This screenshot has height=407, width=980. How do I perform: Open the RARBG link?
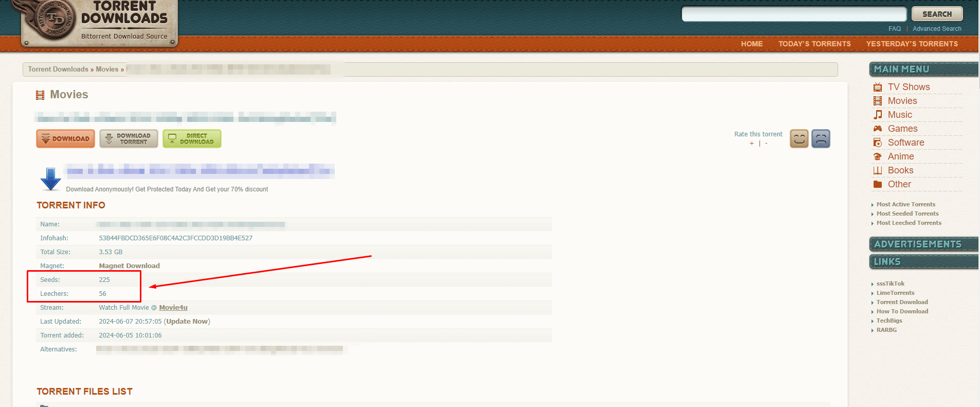[x=886, y=330]
